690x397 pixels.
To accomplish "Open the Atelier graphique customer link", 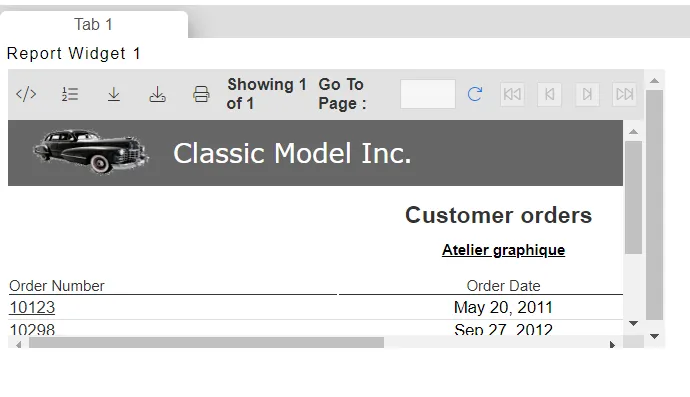I will coord(503,250).
